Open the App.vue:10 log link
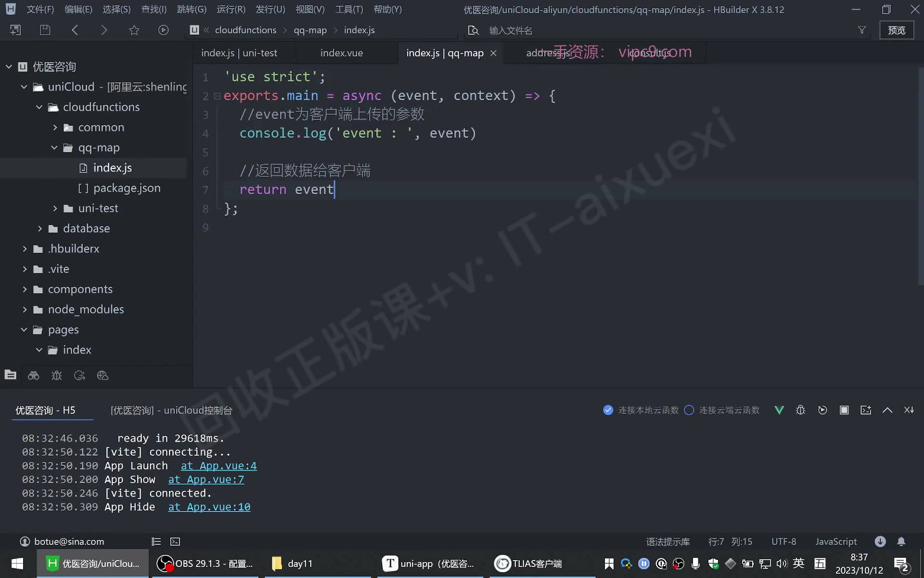Image resolution: width=924 pixels, height=578 pixels. [209, 507]
